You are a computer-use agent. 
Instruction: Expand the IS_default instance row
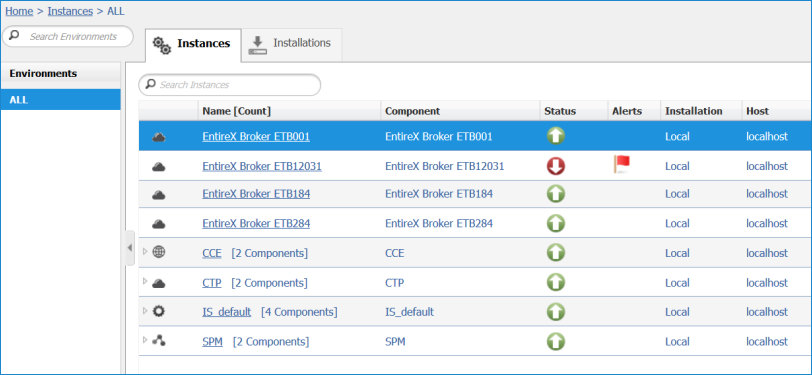tap(144, 310)
